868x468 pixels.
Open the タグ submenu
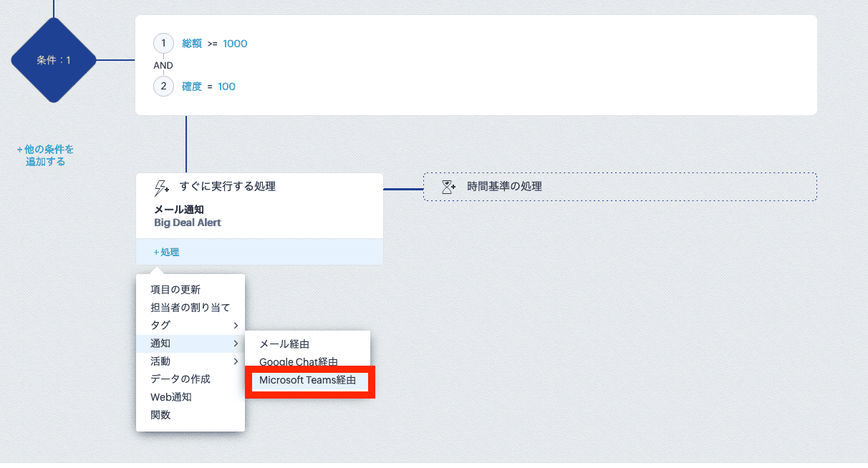(x=191, y=326)
